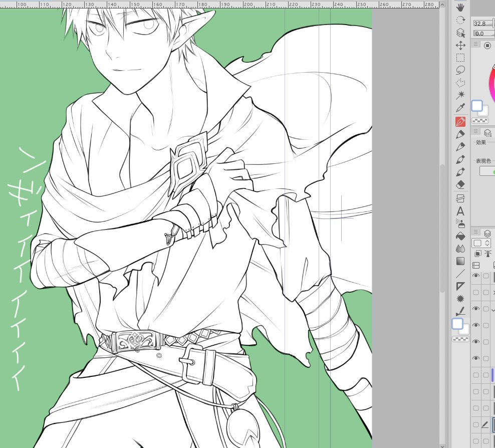This screenshot has height=448, width=495.
Task: Open the Layer panel hamburger menu
Action: [x=476, y=232]
